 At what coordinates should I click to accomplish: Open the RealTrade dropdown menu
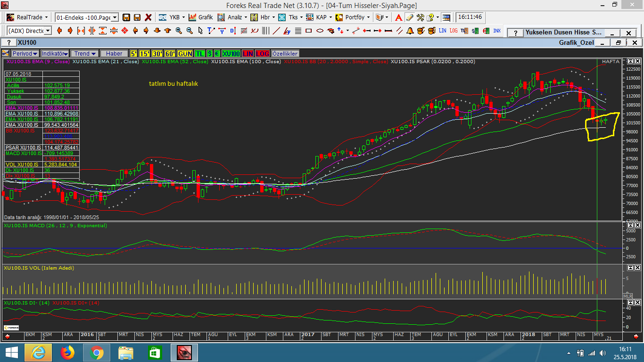tap(28, 17)
